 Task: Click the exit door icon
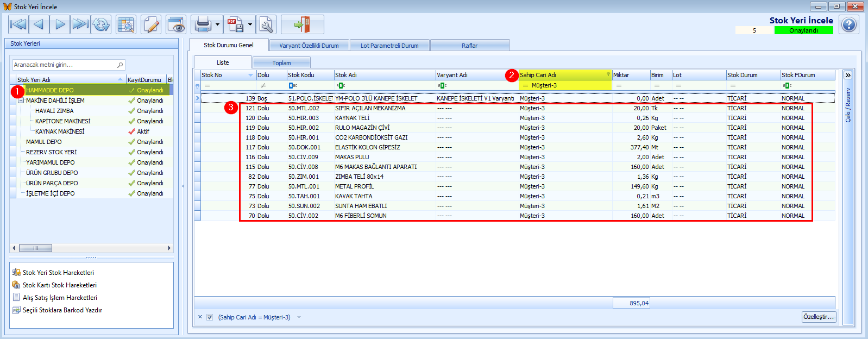(x=302, y=24)
